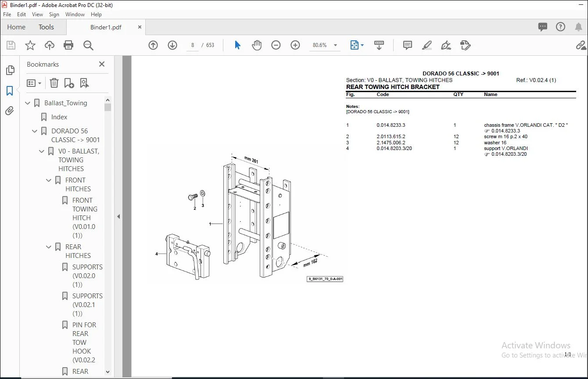
Task: Open SUPPORTS (V0.02.0 (1)) bookmark
Action: (87, 276)
